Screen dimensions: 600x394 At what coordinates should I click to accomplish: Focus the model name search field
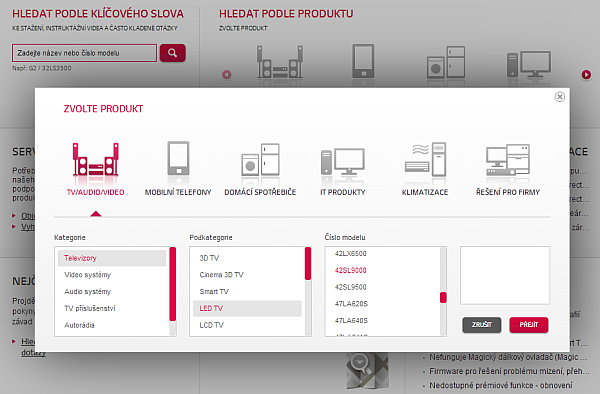[x=85, y=53]
